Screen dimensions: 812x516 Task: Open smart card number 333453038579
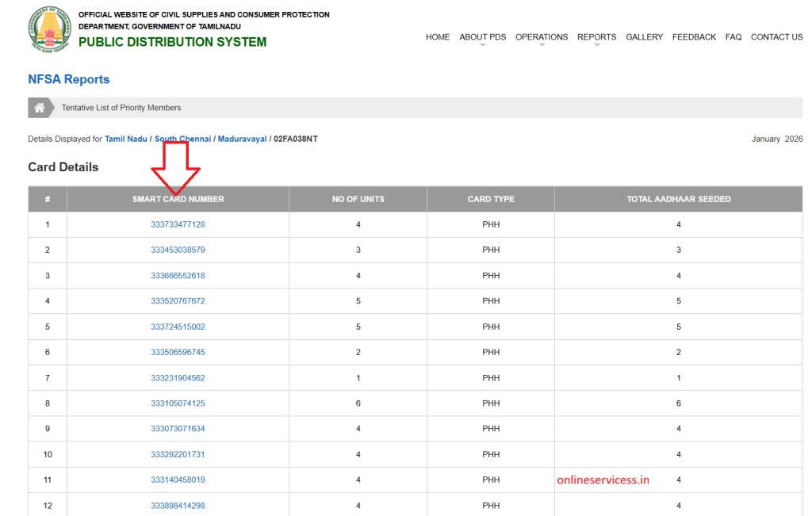178,250
